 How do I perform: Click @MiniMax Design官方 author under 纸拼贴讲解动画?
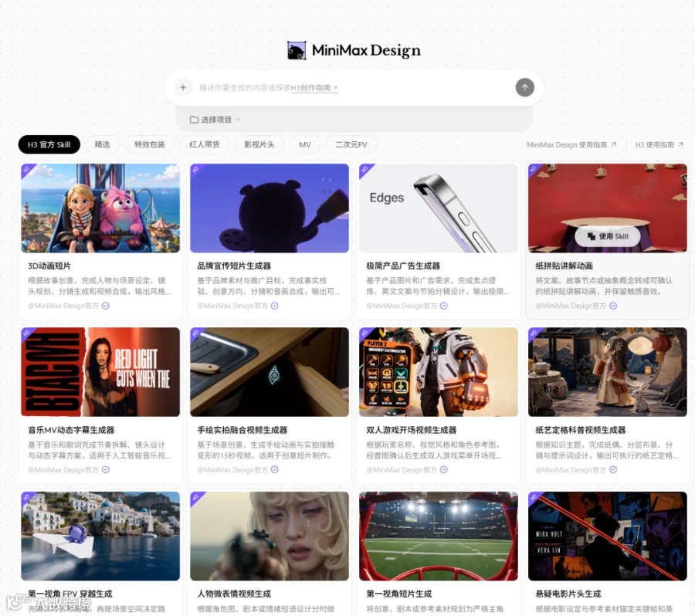(x=571, y=306)
